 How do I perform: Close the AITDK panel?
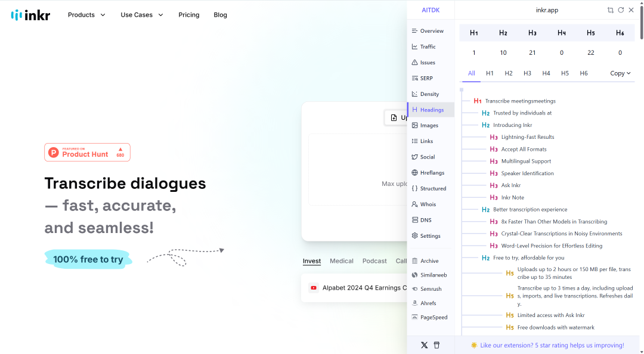click(631, 10)
